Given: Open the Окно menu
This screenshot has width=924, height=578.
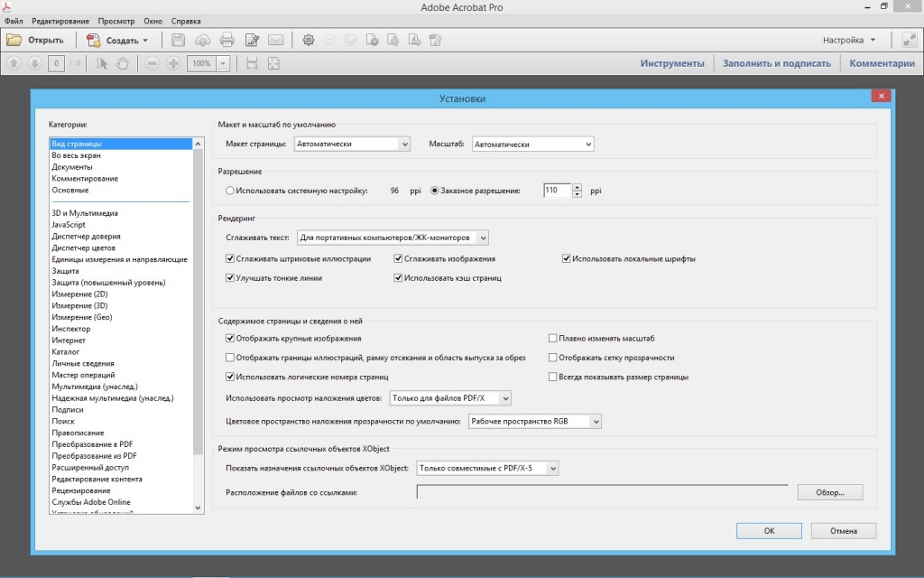Looking at the screenshot, I should tap(152, 21).
